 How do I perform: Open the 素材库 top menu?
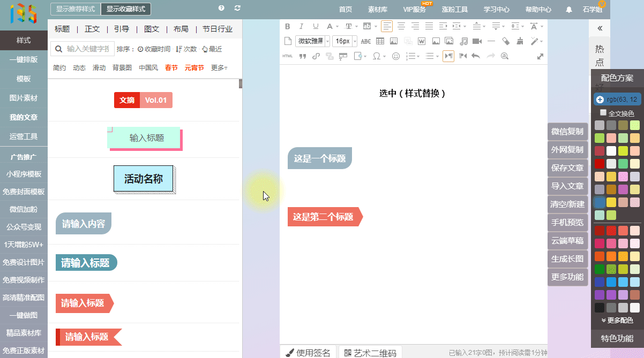[378, 9]
